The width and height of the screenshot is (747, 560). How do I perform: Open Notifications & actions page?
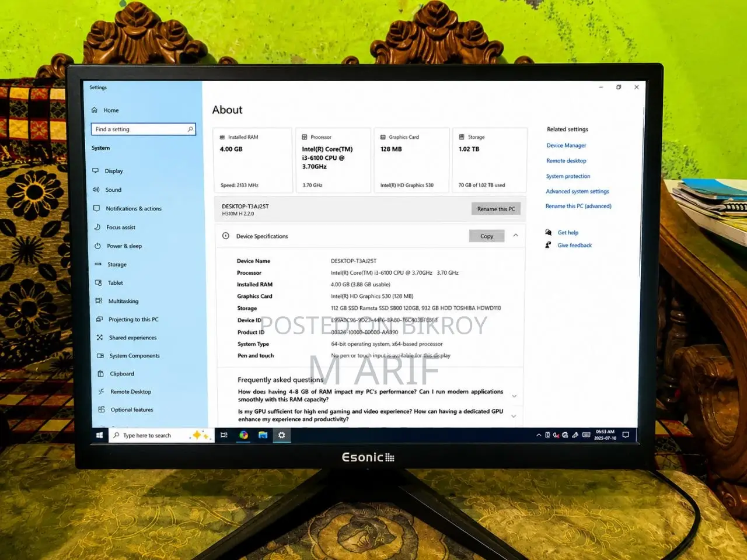coord(127,208)
